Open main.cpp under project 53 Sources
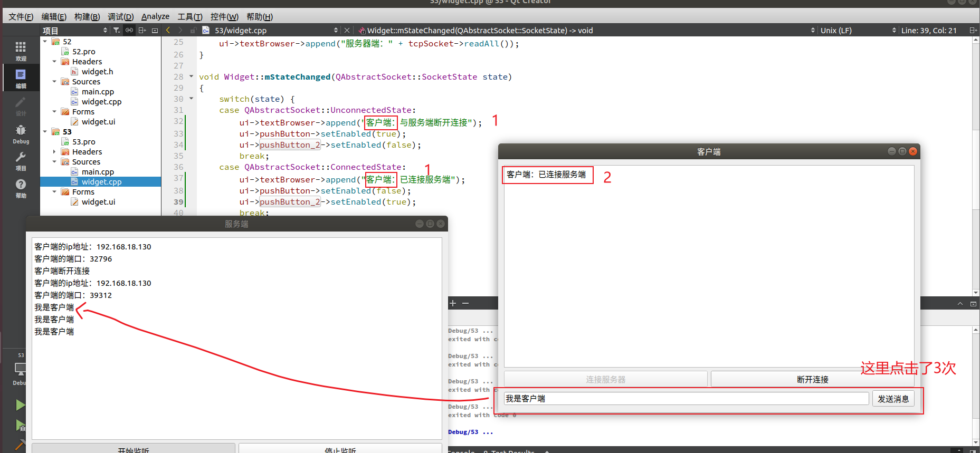 [x=98, y=172]
